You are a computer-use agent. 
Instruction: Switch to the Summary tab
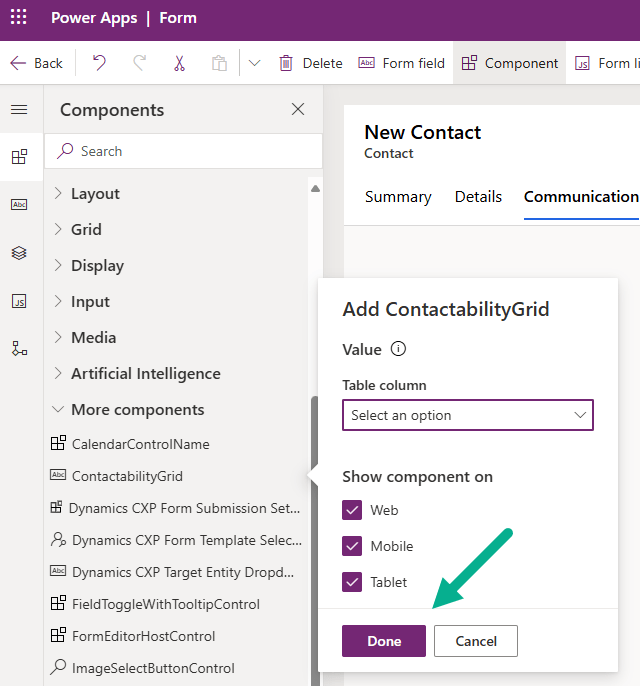(x=398, y=197)
